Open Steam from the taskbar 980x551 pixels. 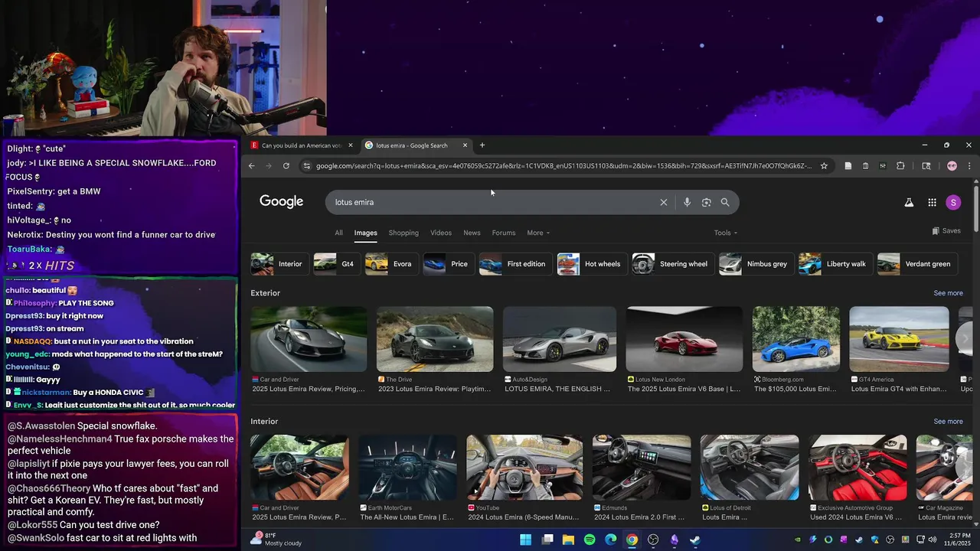click(695, 540)
